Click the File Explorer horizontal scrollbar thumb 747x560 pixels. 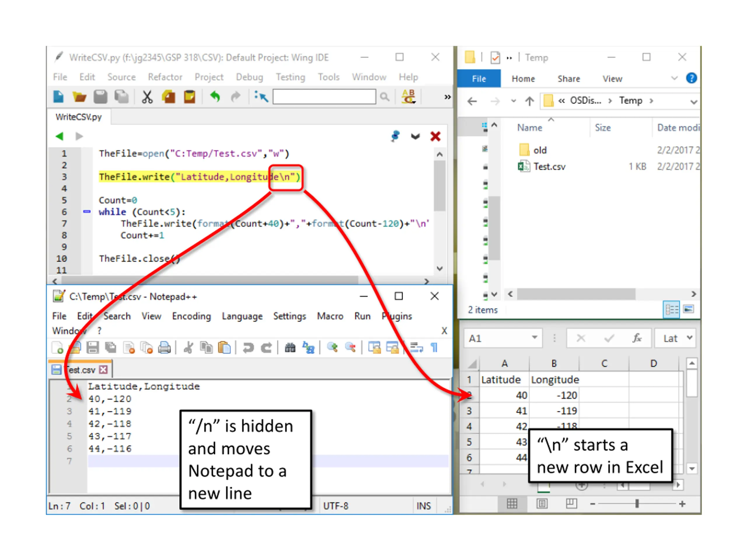[x=576, y=294]
